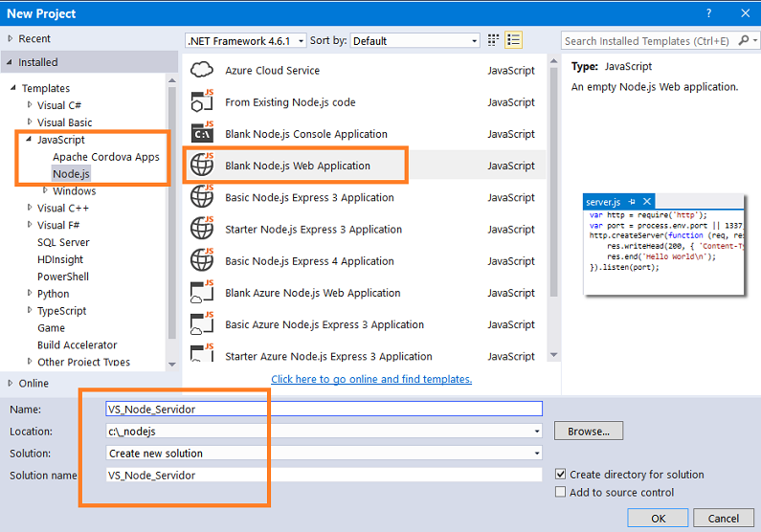Open the help question mark button
Screen dimensions: 761x532
point(709,13)
